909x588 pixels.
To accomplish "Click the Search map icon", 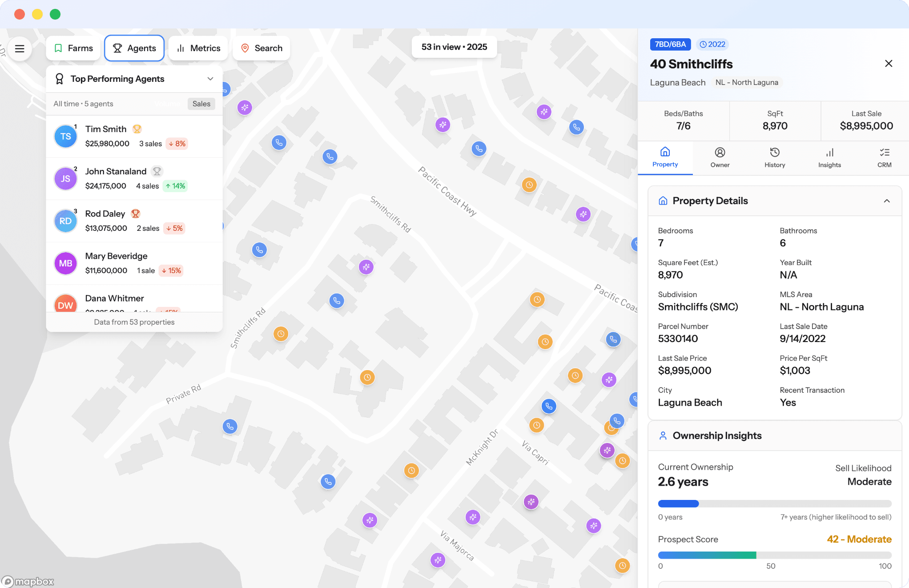I will point(245,48).
